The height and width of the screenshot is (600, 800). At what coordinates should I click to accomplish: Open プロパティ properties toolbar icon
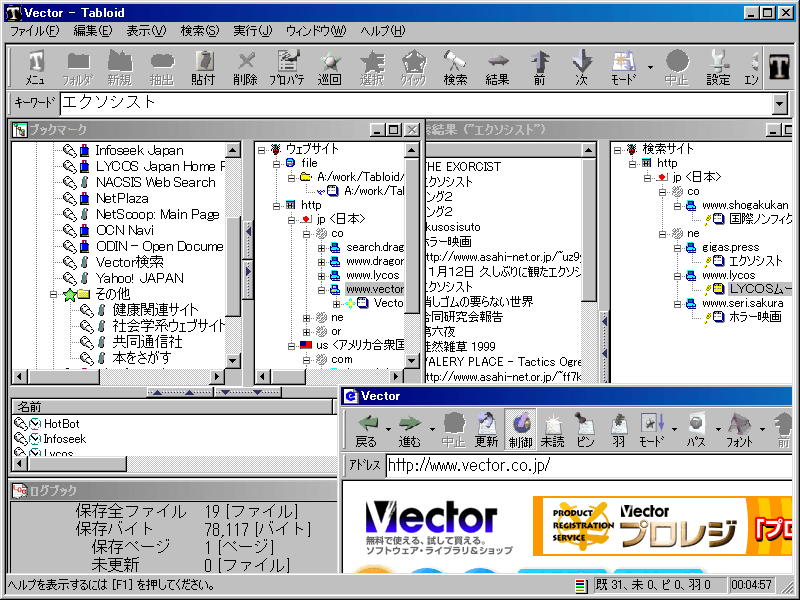(287, 67)
